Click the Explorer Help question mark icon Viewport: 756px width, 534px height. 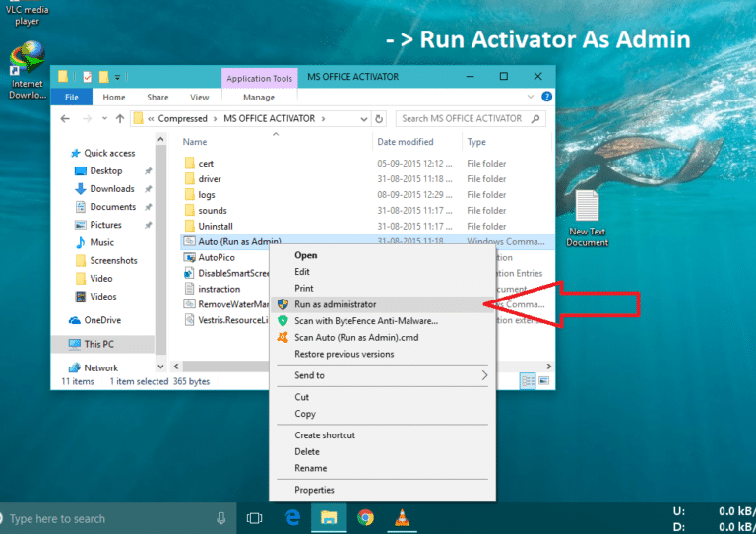pyautogui.click(x=546, y=97)
